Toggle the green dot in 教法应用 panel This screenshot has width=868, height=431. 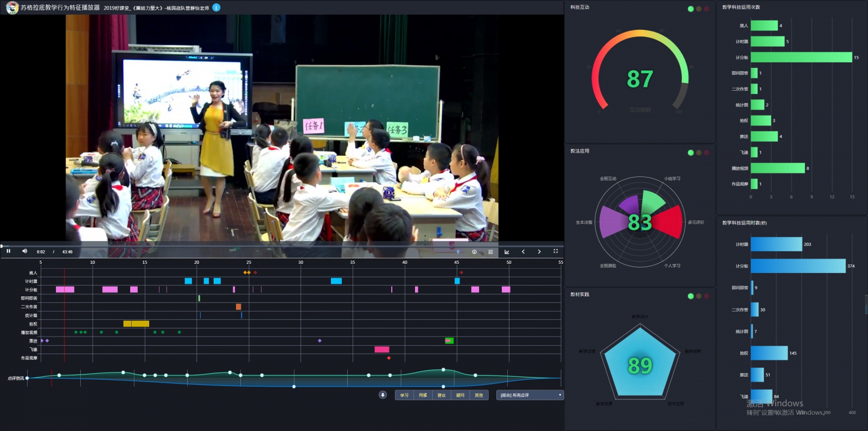[691, 153]
